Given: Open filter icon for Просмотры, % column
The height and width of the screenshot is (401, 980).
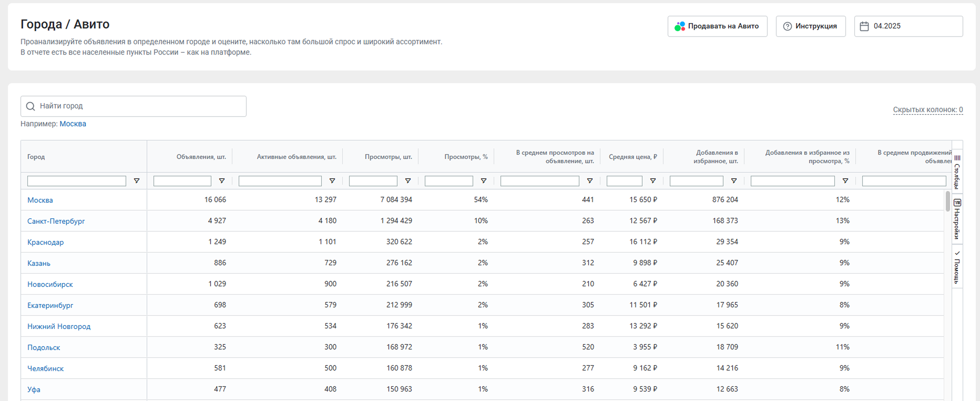Looking at the screenshot, I should (483, 181).
